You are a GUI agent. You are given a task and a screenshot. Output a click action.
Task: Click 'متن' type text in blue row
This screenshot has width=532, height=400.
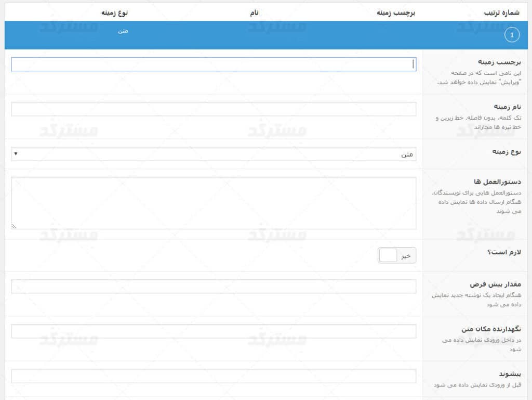pyautogui.click(x=123, y=31)
